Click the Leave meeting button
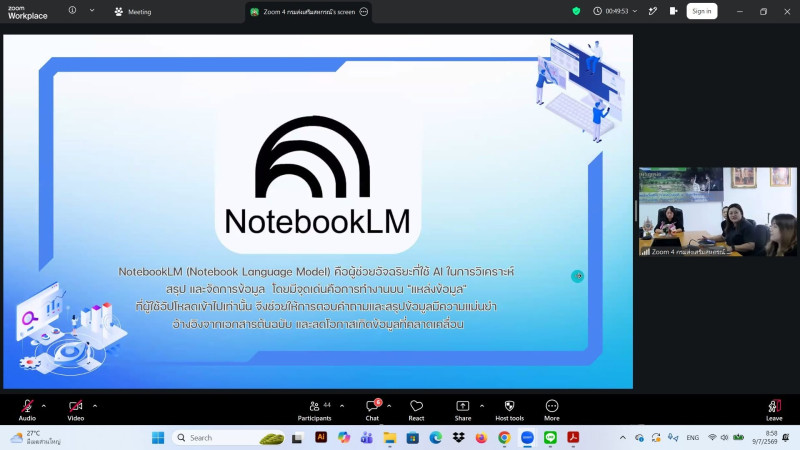 pos(774,410)
